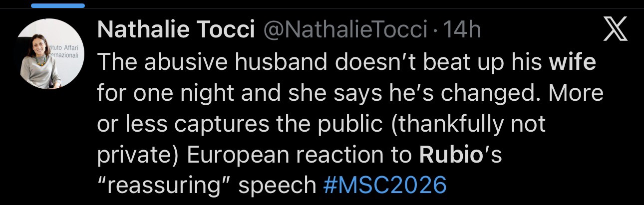
Task: Click the X logo icon
Action: (614, 31)
